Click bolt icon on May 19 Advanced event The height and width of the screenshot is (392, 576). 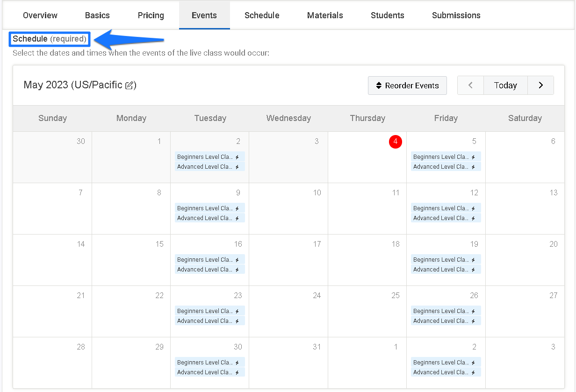coord(473,270)
